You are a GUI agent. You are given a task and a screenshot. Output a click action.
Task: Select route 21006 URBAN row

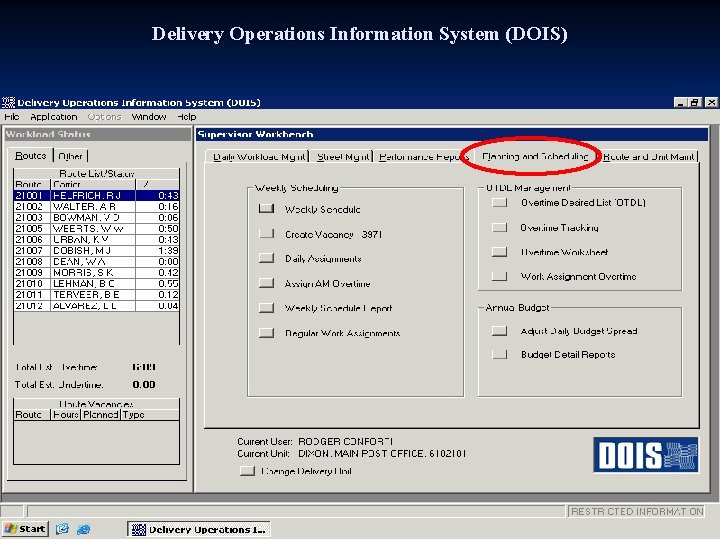click(x=96, y=239)
